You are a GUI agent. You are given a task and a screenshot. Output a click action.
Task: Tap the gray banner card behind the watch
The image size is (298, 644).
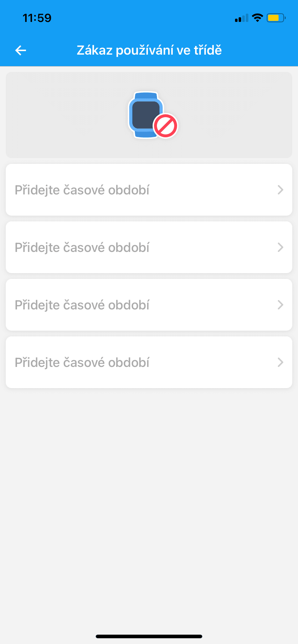pos(58,115)
